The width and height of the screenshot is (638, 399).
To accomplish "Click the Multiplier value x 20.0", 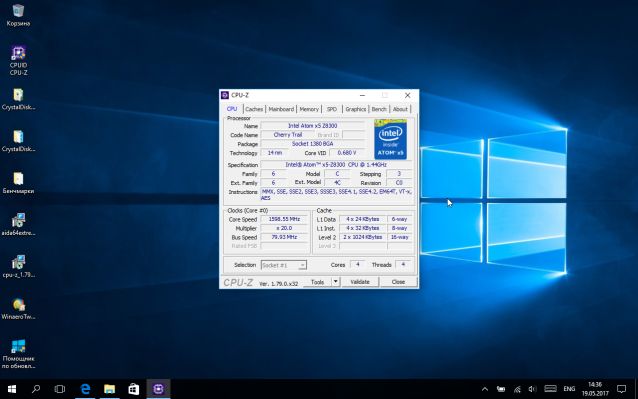I will click(x=284, y=228).
